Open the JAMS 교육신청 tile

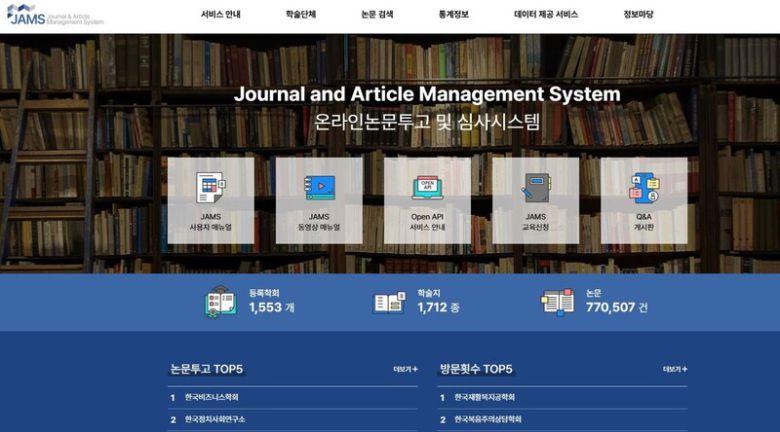[535, 200]
